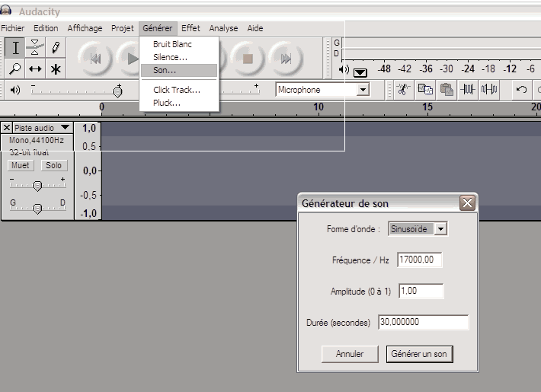Open the Projet menu
Image resolution: width=541 pixels, height=392 pixels.
[123, 28]
